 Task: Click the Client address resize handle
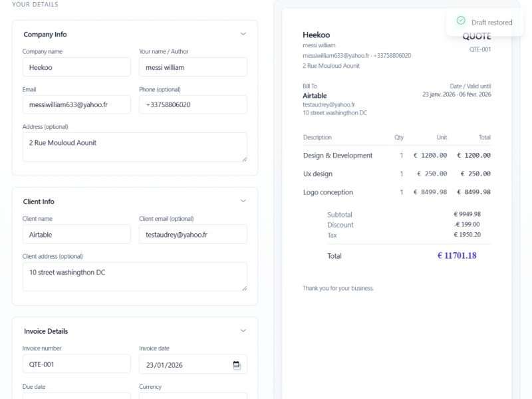pos(243,287)
